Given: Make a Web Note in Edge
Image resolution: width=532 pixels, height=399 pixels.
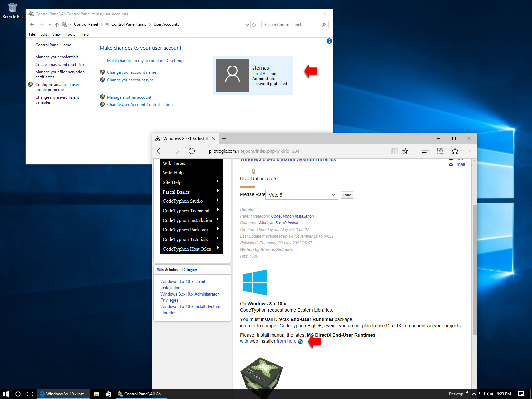Looking at the screenshot, I should (440, 151).
